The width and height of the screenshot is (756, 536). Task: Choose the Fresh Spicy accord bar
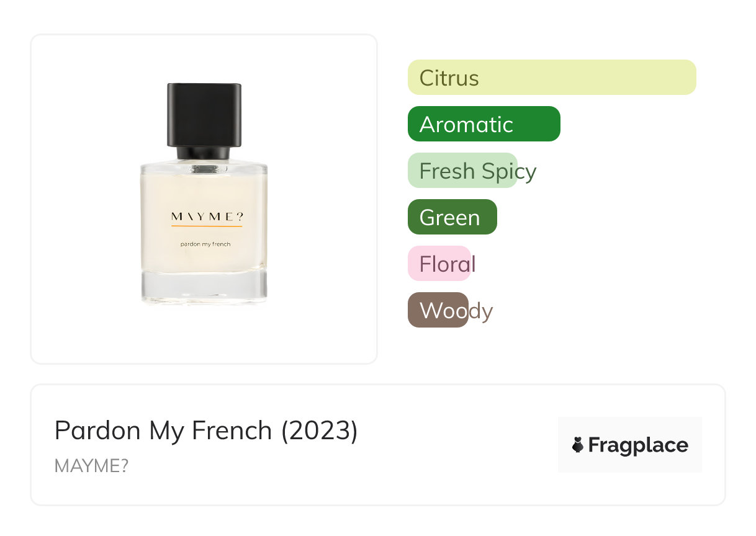pyautogui.click(x=462, y=171)
